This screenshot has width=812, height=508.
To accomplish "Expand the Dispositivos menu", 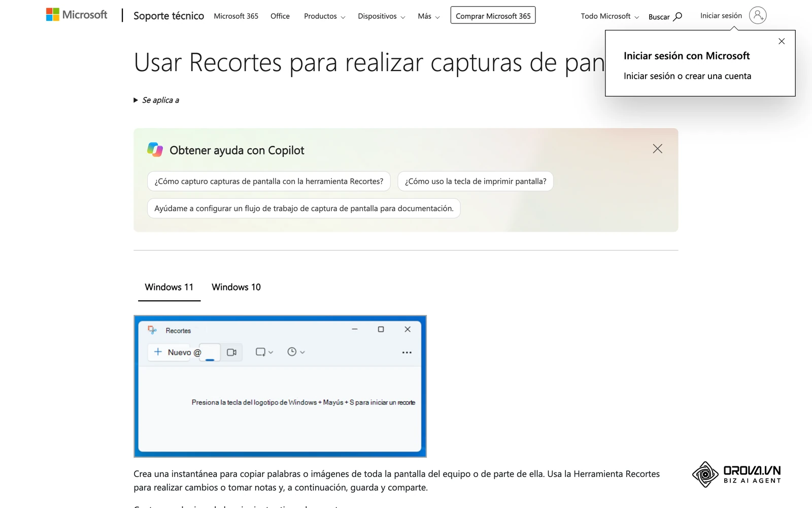I will coord(381,16).
